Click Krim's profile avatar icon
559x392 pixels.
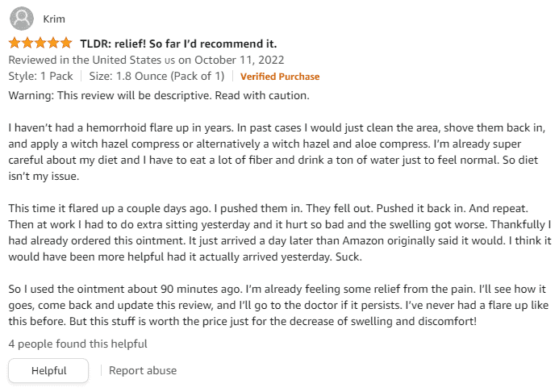22,19
